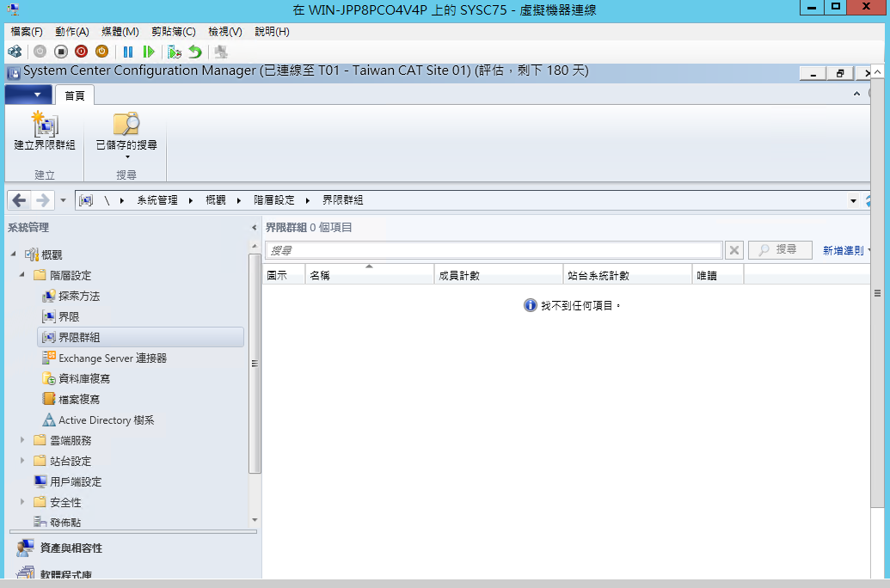The width and height of the screenshot is (890, 588).
Task: Open the 已儲存的搜尋 dropdown
Action: (126, 136)
